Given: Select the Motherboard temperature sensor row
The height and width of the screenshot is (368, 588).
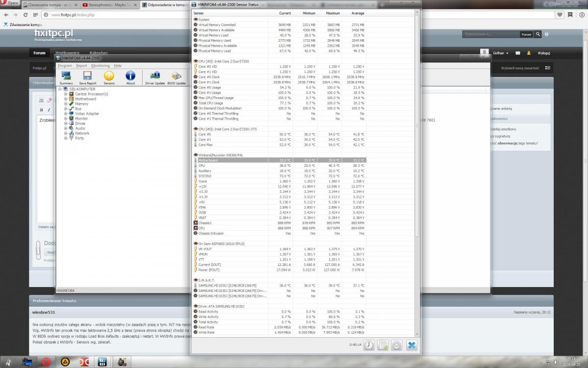Looking at the screenshot, I should (x=280, y=160).
